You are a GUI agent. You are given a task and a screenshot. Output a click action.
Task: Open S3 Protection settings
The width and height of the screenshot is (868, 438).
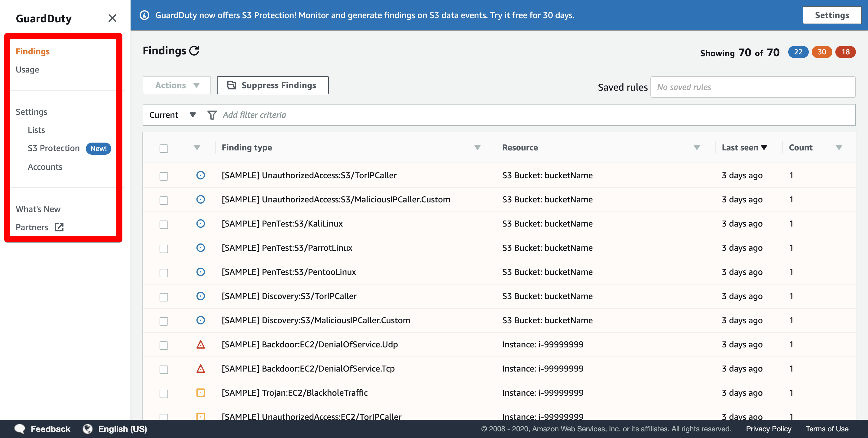pyautogui.click(x=53, y=148)
